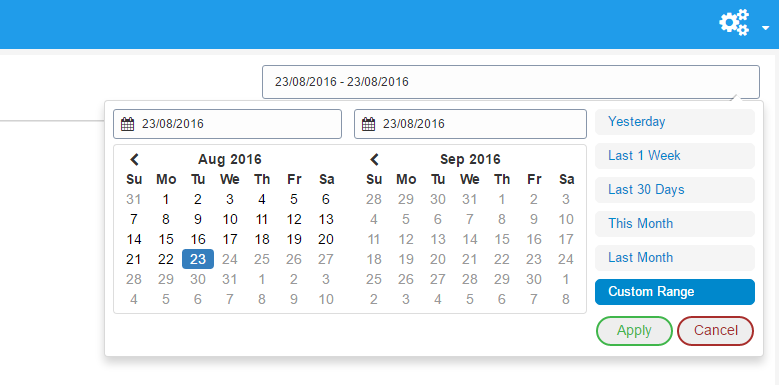Go to previous month from Aug 2016

click(x=134, y=159)
